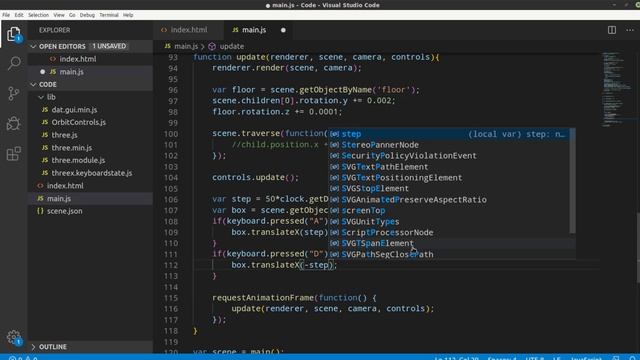
Task: Open three.js file in lib
Action: pos(90,135)
